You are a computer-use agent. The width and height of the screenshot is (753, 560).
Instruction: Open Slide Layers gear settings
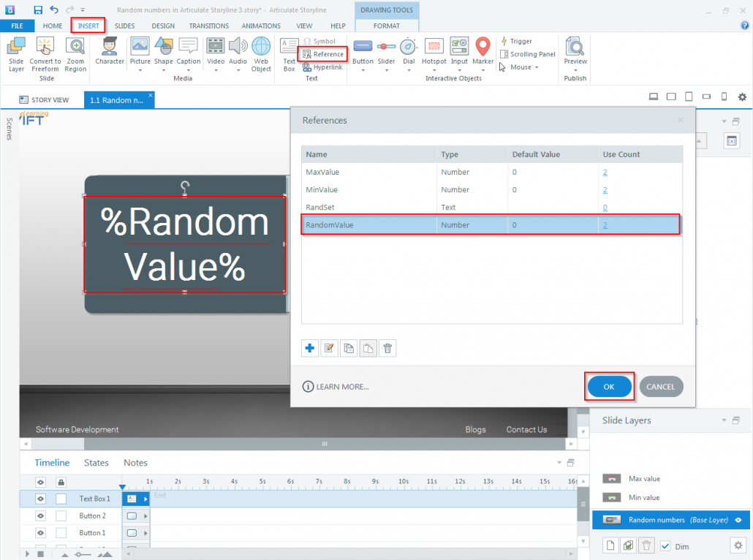click(737, 545)
